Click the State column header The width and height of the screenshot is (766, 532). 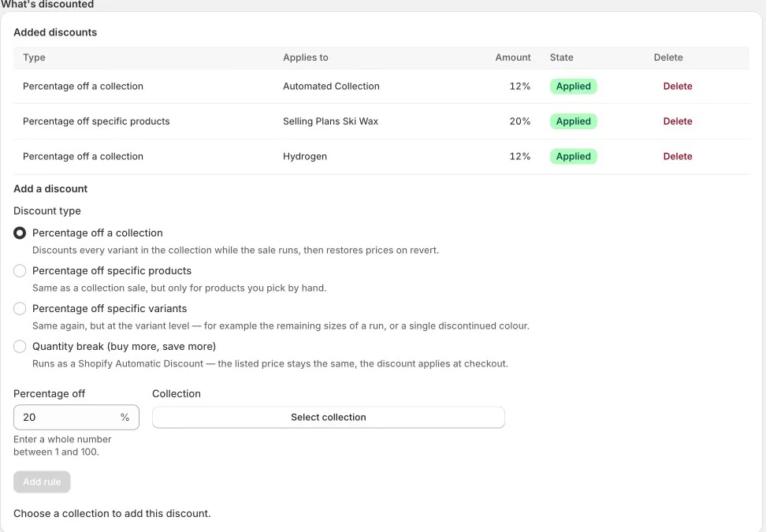click(562, 58)
